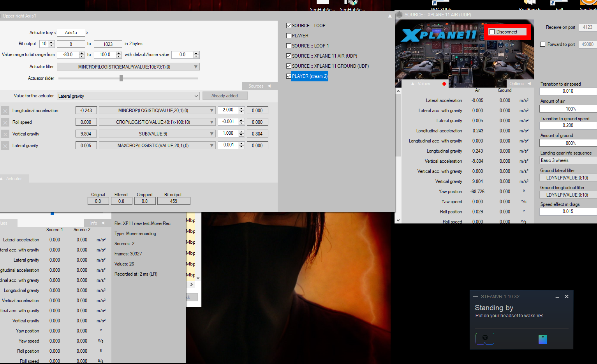Open the Actuator filter dropdown
The height and width of the screenshot is (364, 597).
[195, 67]
